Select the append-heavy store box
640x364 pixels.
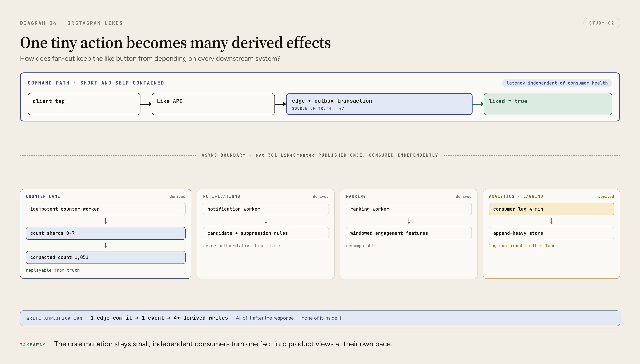[551, 233]
